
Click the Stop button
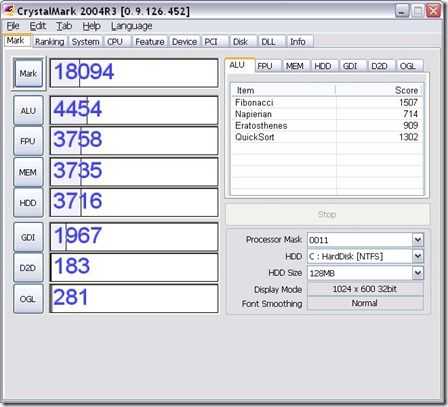tap(327, 214)
